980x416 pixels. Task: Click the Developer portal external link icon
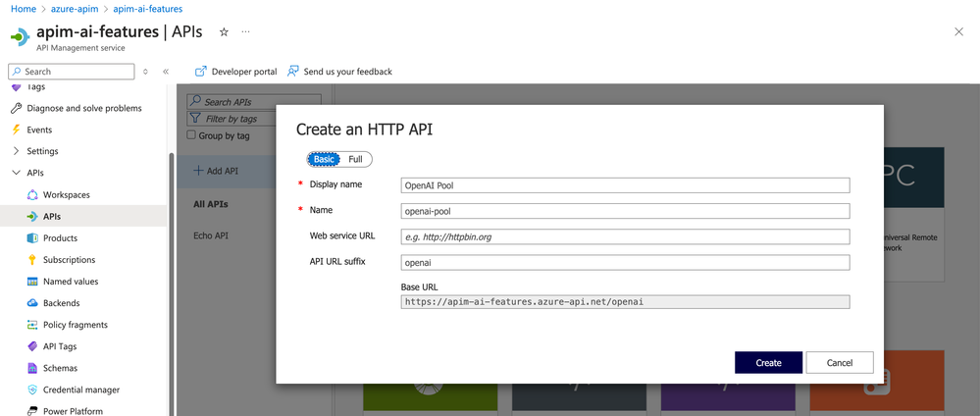click(x=201, y=72)
